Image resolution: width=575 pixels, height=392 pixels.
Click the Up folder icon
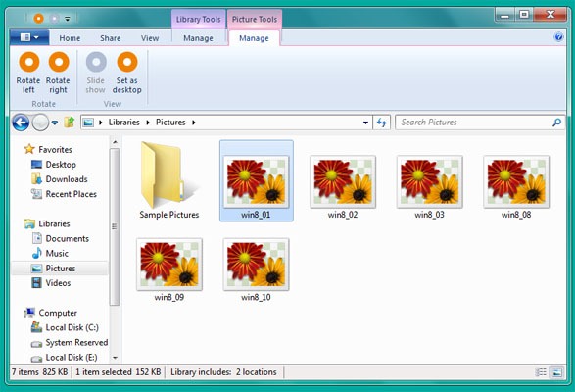[69, 122]
